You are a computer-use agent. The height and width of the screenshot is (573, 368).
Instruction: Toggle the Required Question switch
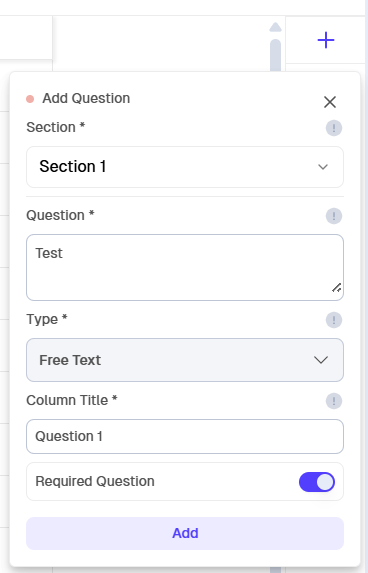tap(317, 482)
